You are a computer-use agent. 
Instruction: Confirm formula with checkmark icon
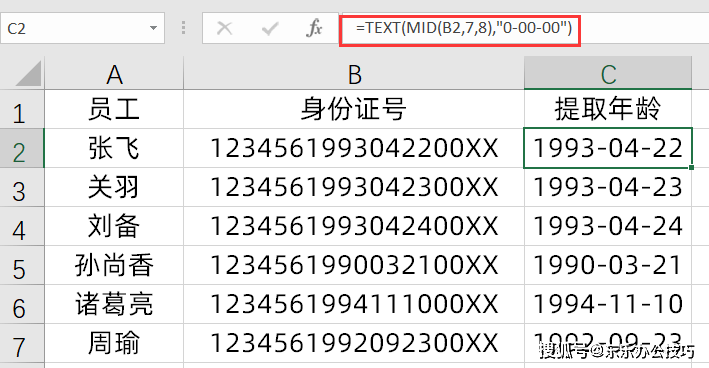click(x=270, y=29)
